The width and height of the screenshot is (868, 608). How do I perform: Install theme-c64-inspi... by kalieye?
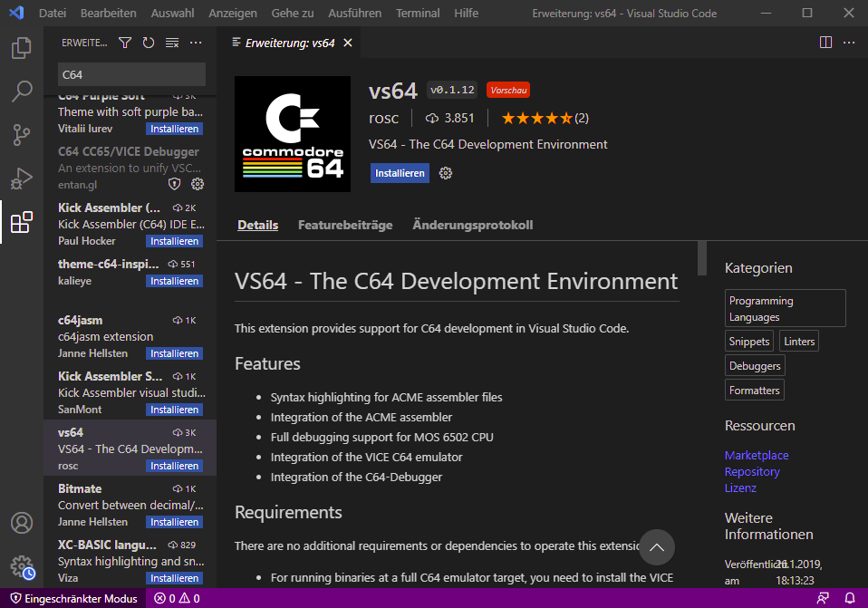(174, 281)
